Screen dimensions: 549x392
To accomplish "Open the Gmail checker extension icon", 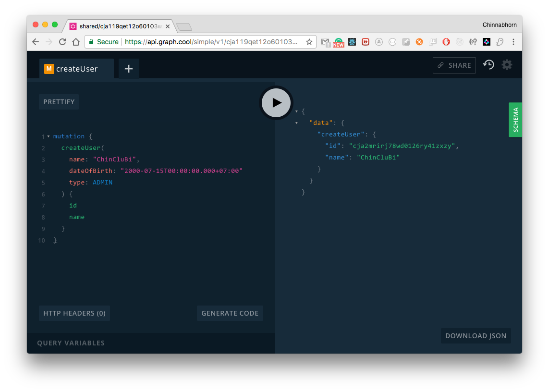I will [x=325, y=42].
